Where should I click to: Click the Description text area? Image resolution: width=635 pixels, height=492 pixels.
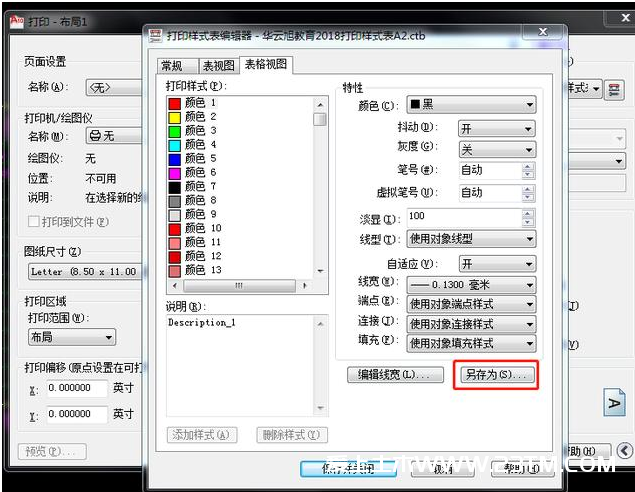[241, 366]
